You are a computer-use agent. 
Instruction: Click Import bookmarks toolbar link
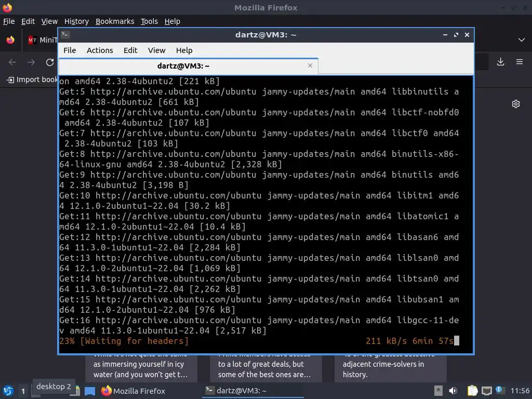coord(32,79)
